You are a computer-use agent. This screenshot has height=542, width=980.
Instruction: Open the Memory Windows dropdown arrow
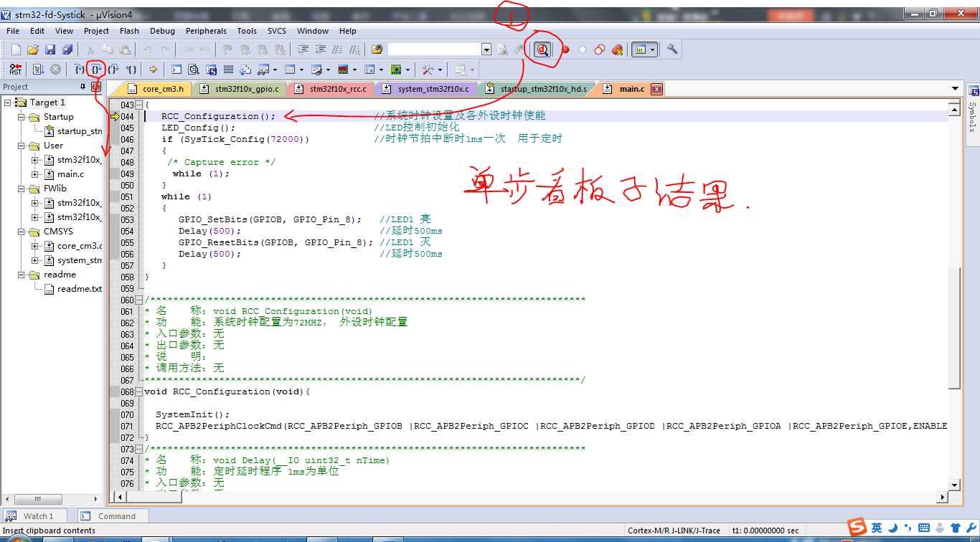click(x=300, y=70)
